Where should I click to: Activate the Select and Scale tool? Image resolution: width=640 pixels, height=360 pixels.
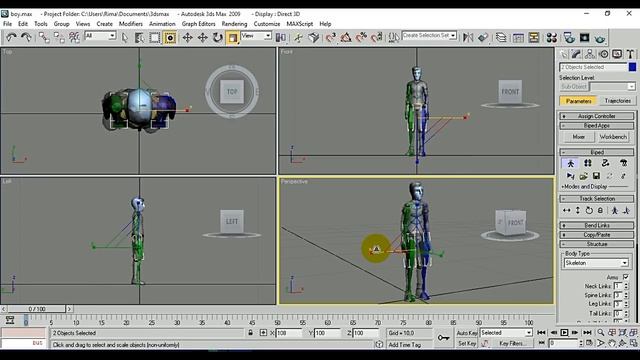233,38
